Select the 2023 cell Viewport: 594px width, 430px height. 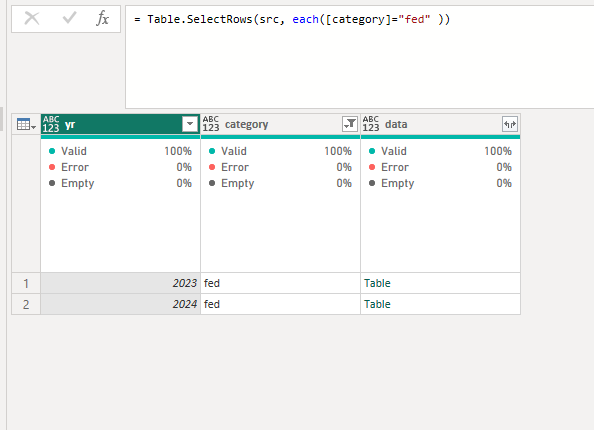coord(120,283)
